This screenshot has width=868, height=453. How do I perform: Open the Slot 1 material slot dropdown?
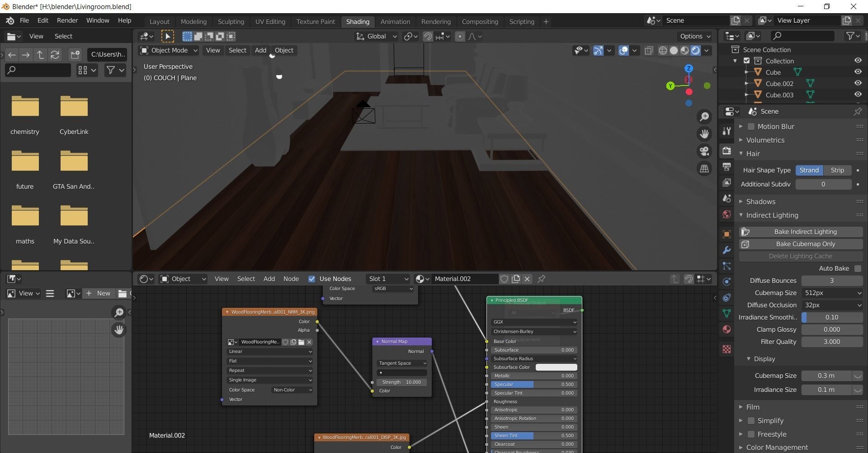coord(388,279)
